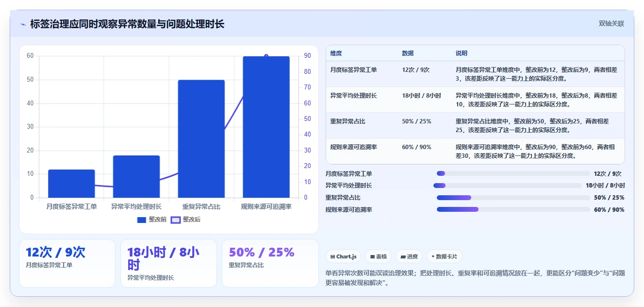
Task: Click table cell 月度标签异常工单
Action: pos(353,70)
